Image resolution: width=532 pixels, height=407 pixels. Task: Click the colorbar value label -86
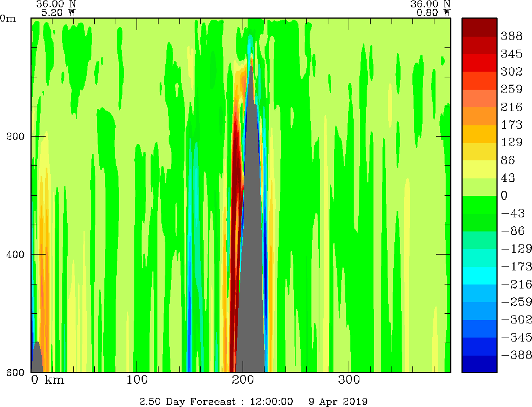pyautogui.click(x=513, y=231)
